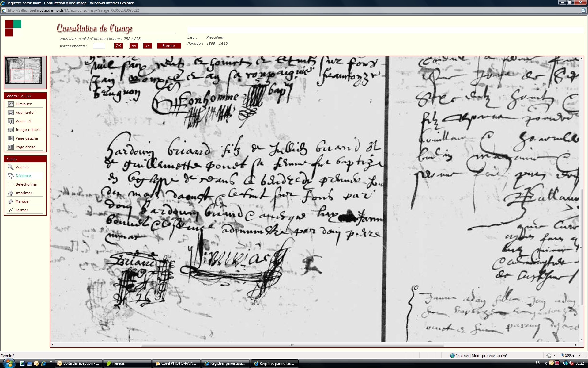Image resolution: width=588 pixels, height=368 pixels.
Task: Click the Diminuer zoom-out icon
Action: (11, 104)
